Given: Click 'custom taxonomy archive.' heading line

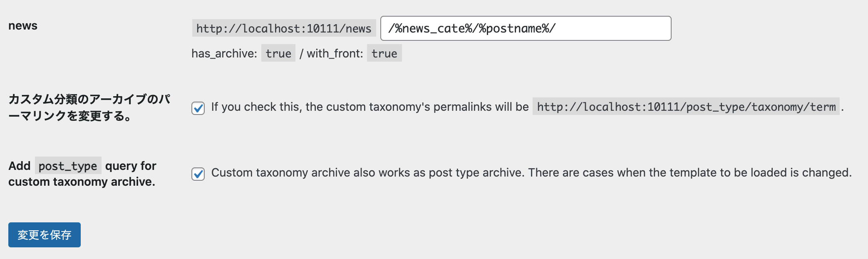Looking at the screenshot, I should pos(82,182).
